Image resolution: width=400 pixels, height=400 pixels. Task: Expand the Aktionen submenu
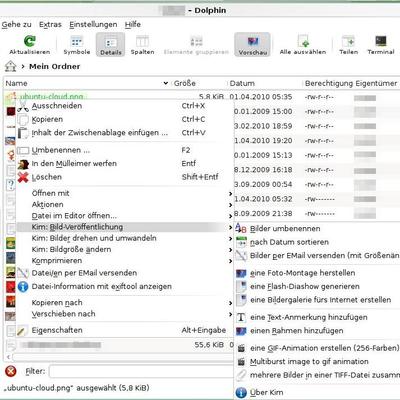125,204
